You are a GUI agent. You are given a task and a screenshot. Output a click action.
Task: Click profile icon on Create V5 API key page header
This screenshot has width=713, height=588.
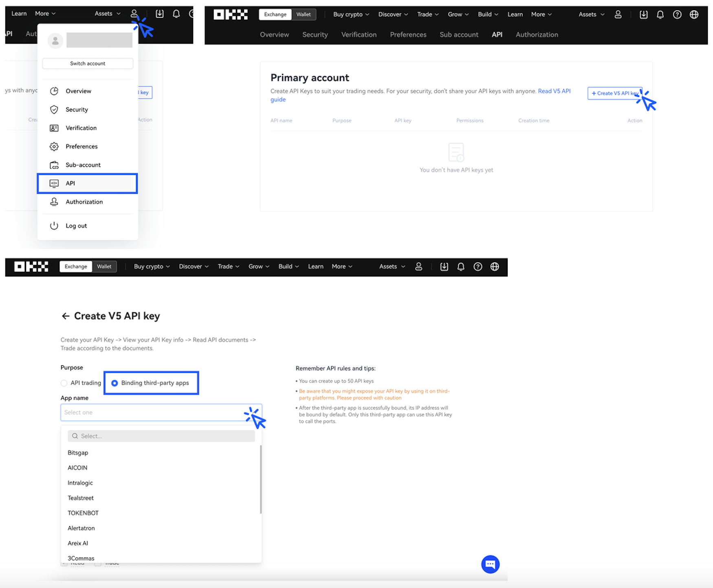tap(419, 267)
